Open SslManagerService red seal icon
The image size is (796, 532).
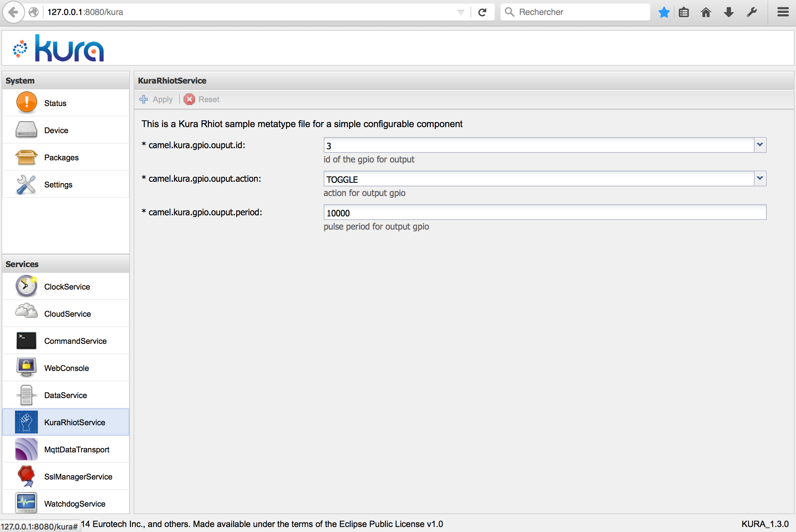(26, 476)
